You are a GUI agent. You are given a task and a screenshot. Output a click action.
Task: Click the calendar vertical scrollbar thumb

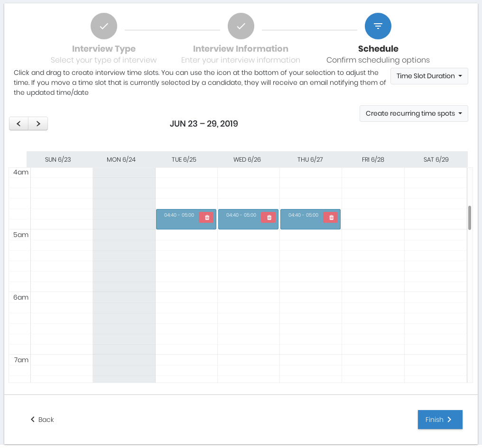[x=470, y=218]
